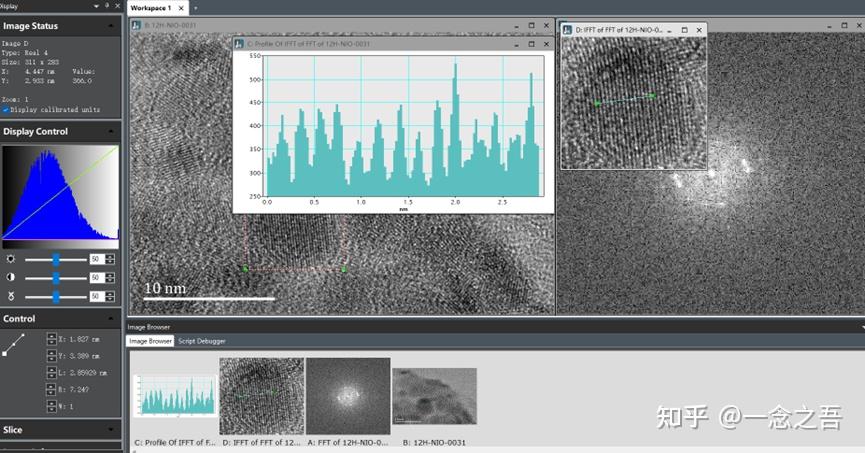Maximize the profile plot window
Screen dimensions: 865x453
pos(530,44)
